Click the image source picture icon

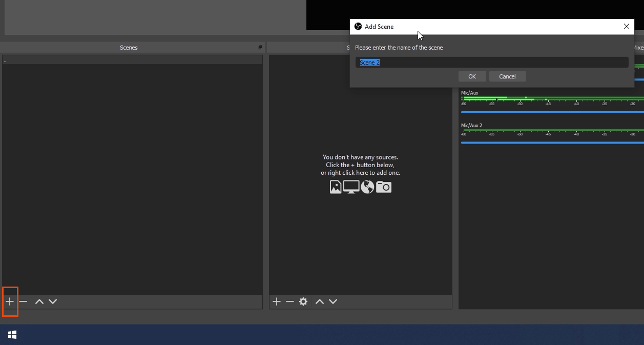(x=336, y=187)
